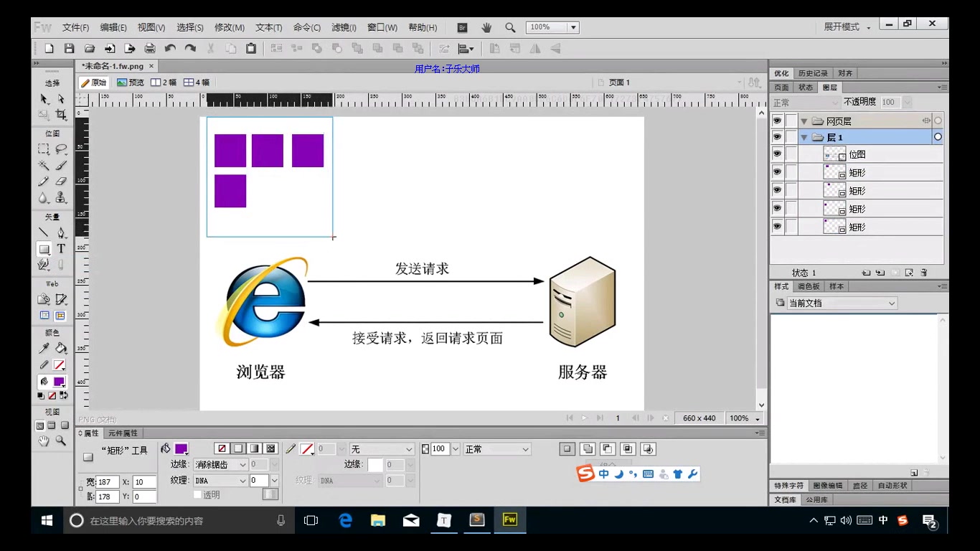The image size is (980, 551).
Task: Select the Crop tool
Action: [61, 115]
